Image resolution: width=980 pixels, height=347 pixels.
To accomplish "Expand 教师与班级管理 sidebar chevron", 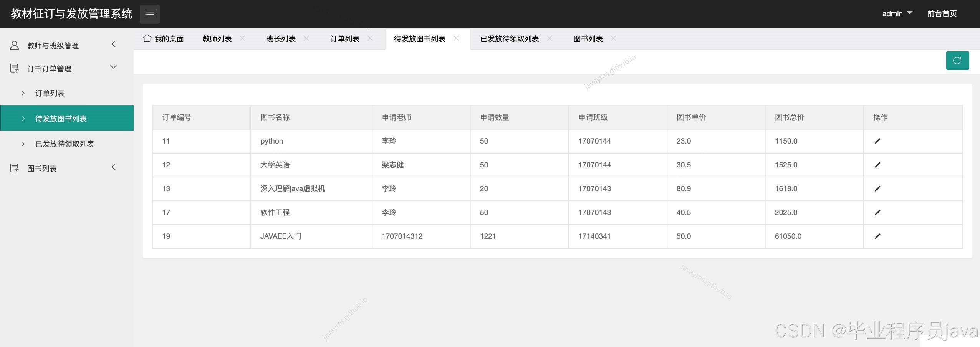I will click(113, 44).
